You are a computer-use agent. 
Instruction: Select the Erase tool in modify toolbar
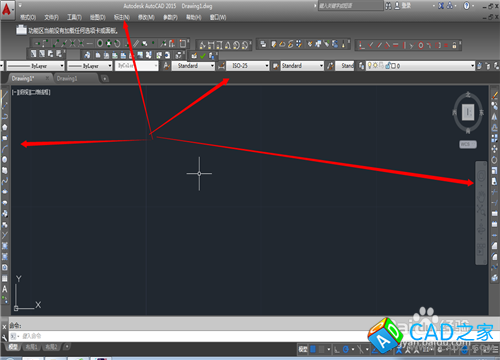pos(494,96)
